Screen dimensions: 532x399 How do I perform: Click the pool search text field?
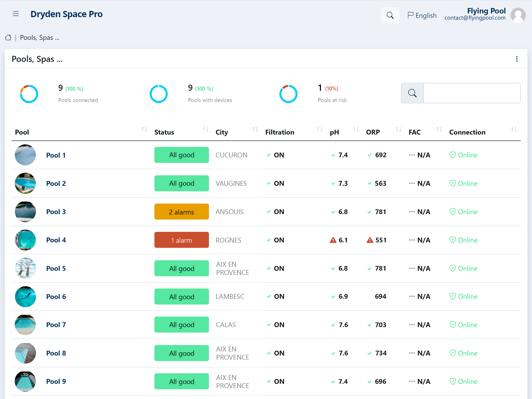tap(472, 93)
